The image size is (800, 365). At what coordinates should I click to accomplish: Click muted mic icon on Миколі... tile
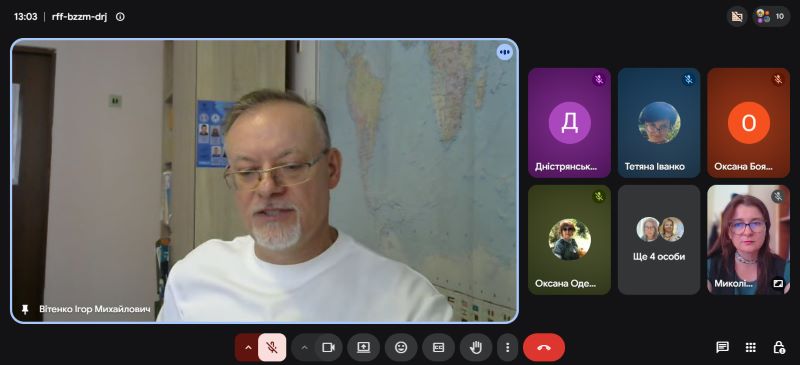[778, 196]
